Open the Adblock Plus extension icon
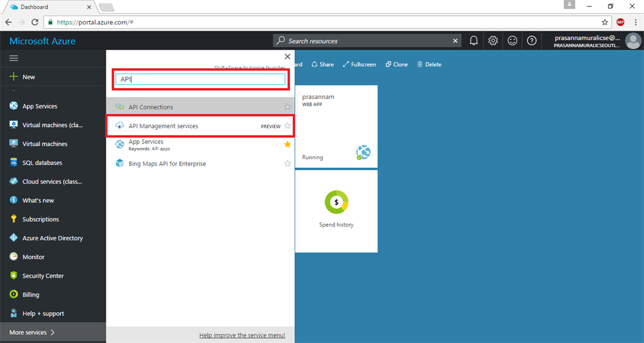 click(620, 22)
